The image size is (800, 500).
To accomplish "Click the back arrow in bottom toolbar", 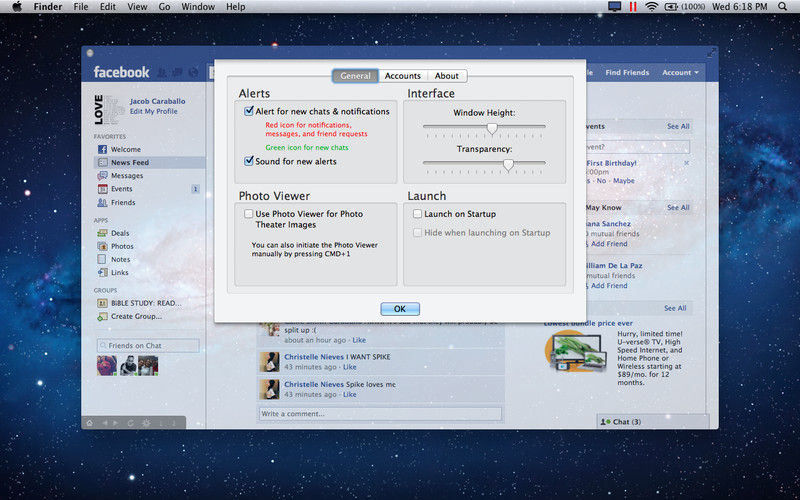I will (x=105, y=423).
